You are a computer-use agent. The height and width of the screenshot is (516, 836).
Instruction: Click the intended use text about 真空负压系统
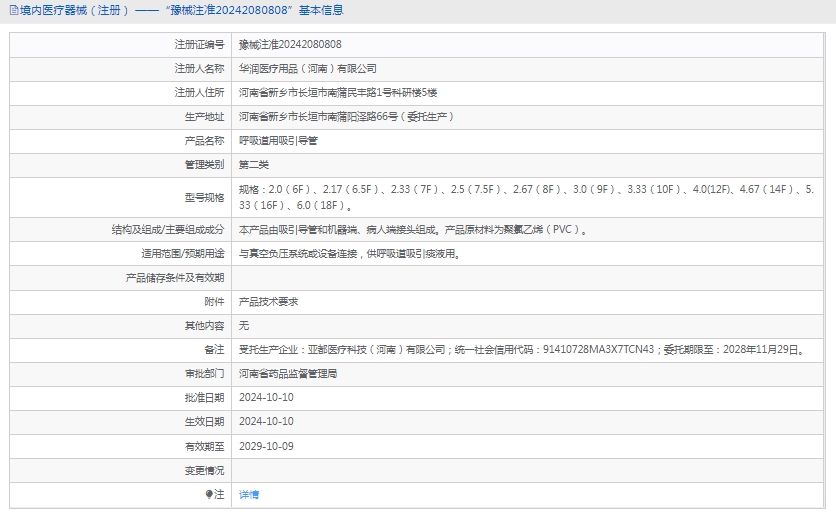coord(349,254)
